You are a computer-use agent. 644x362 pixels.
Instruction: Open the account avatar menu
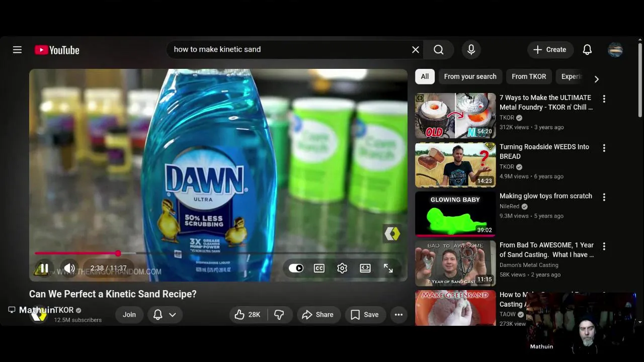tap(615, 50)
